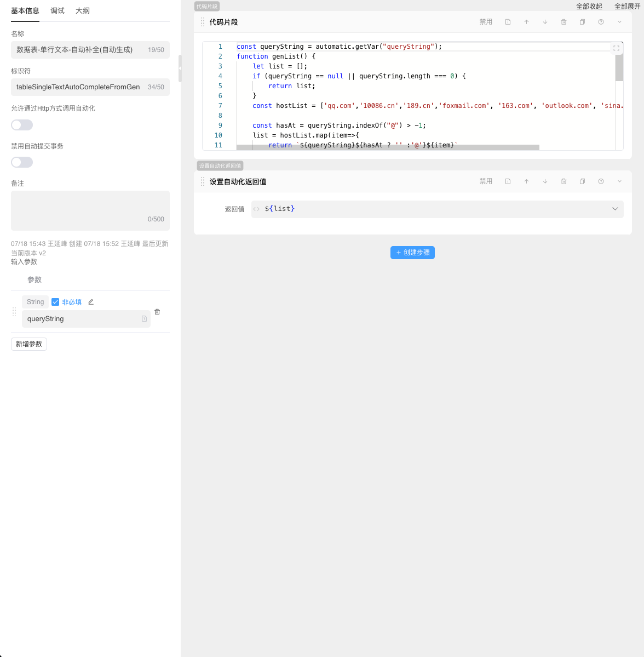
Task: Click the 新增参数 button
Action: point(29,344)
